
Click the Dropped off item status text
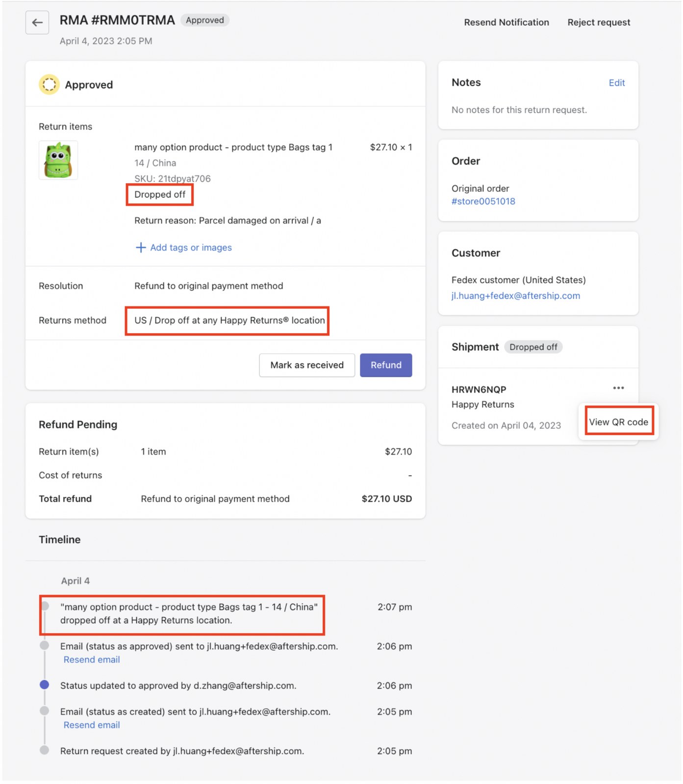coord(160,195)
